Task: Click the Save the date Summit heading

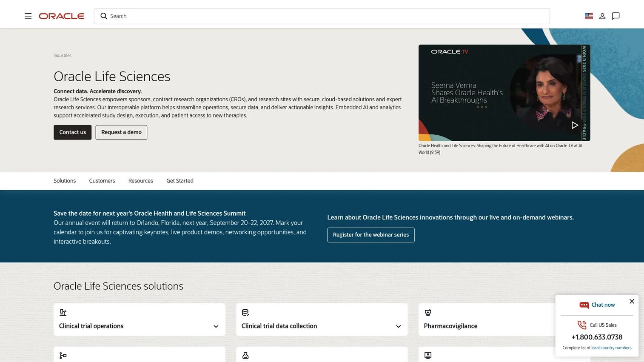Action: coord(150,213)
